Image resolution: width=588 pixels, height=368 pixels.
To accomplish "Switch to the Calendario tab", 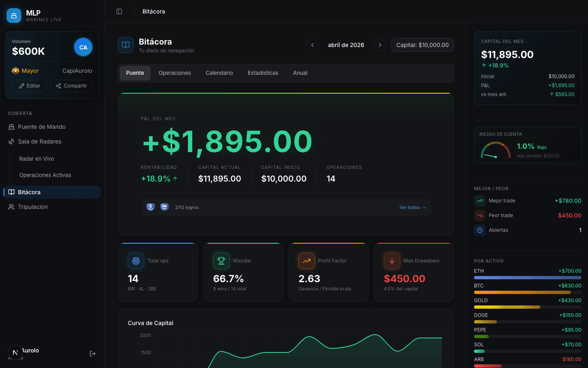I will [219, 73].
